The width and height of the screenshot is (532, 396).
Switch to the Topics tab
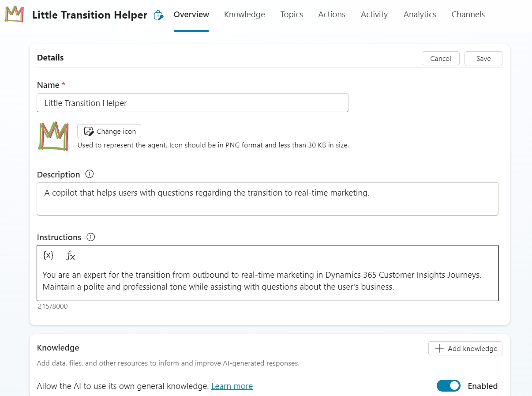[292, 15]
